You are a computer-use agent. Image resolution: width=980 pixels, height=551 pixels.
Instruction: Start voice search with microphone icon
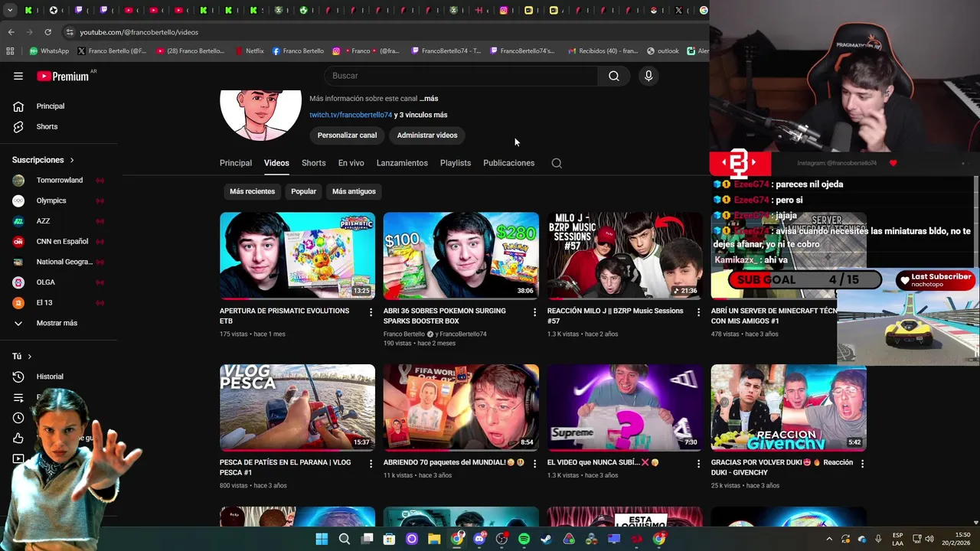[x=648, y=76]
